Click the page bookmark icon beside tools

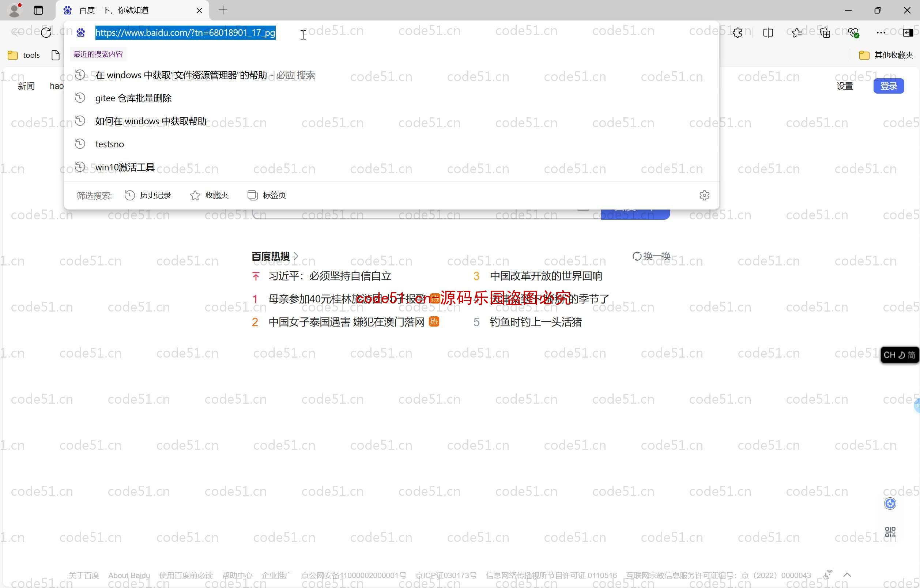(x=56, y=55)
